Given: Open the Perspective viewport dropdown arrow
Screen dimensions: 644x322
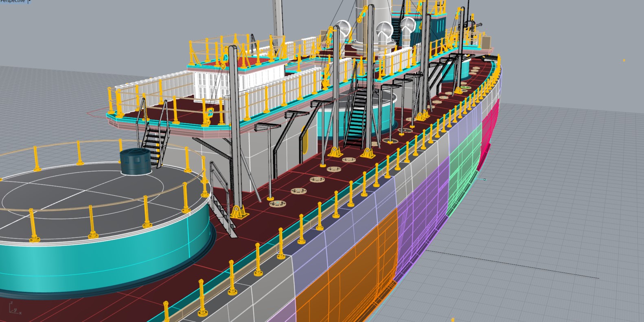Looking at the screenshot, I should pyautogui.click(x=29, y=1).
